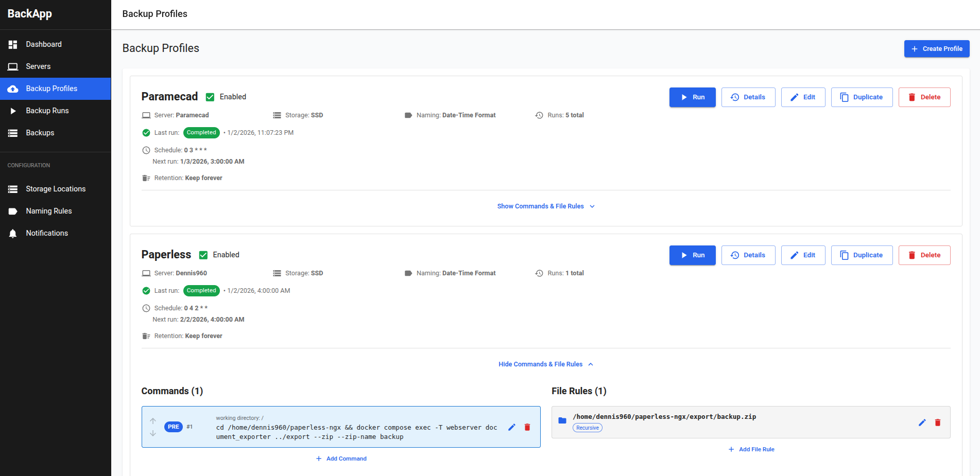980x476 pixels.
Task: Click the history icon beside Paramecad runs total
Action: pyautogui.click(x=539, y=115)
